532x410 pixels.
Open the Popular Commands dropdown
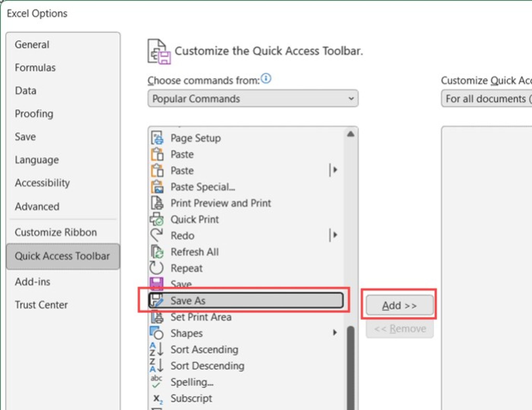351,99
